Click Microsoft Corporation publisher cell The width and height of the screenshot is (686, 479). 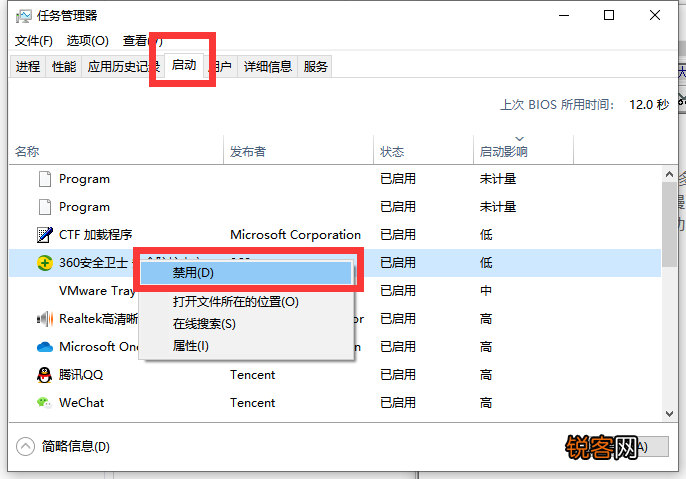[x=295, y=235]
